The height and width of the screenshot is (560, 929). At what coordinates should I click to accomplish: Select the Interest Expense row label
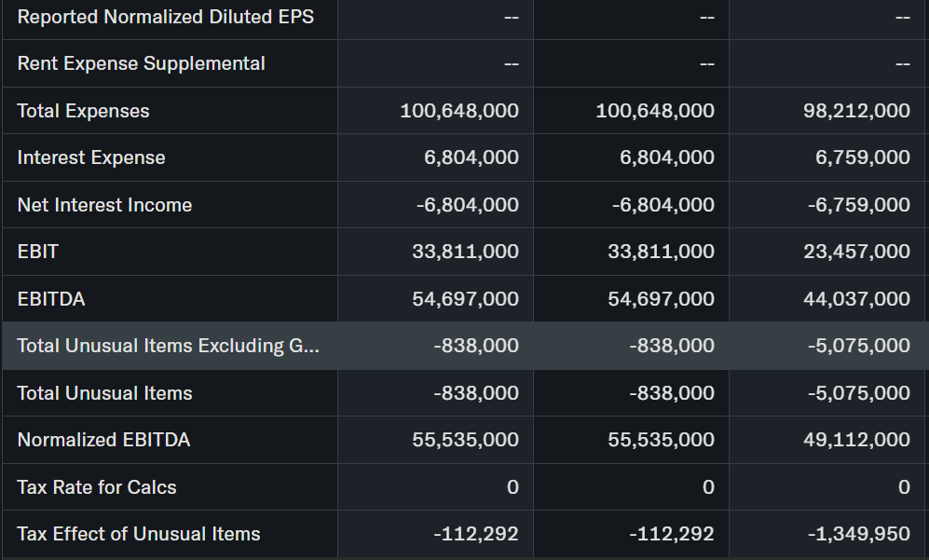click(x=91, y=158)
